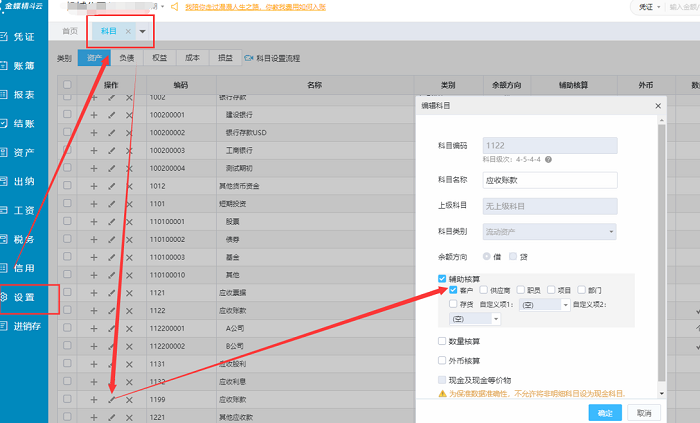Screen dimensions: 700x423
Task: Close the 科目 tab with its X
Action: (x=128, y=32)
